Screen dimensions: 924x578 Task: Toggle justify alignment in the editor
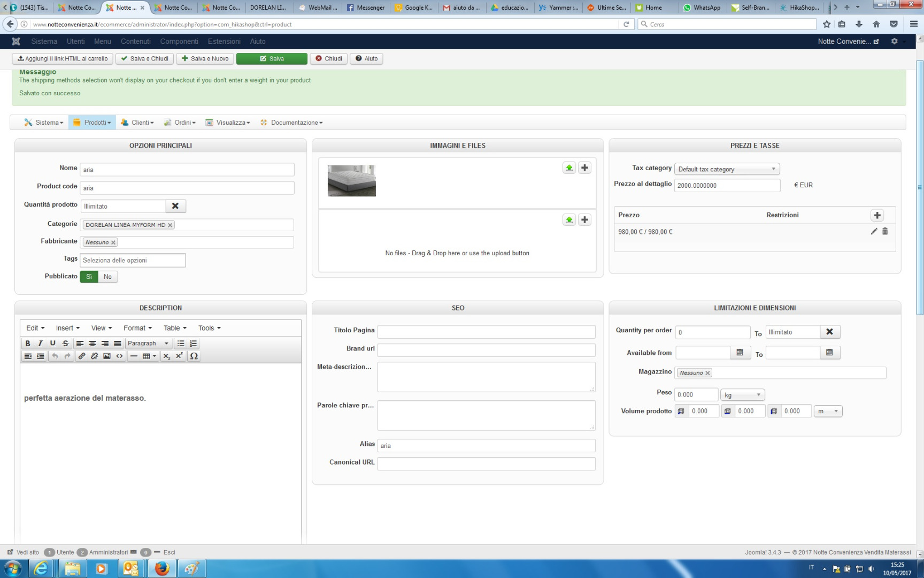(x=118, y=344)
